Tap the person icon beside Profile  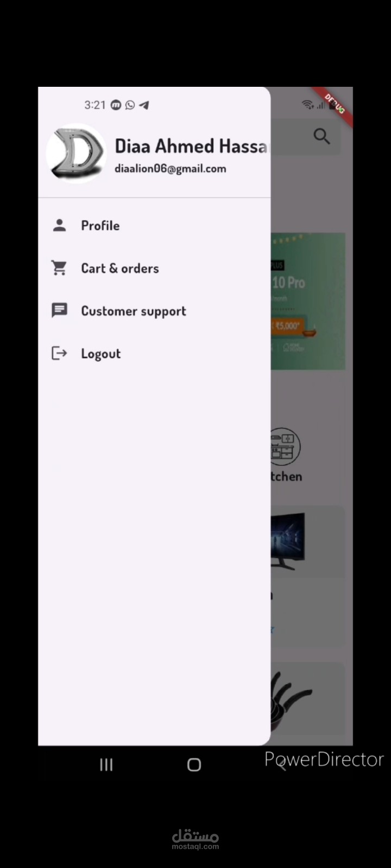[x=59, y=225]
